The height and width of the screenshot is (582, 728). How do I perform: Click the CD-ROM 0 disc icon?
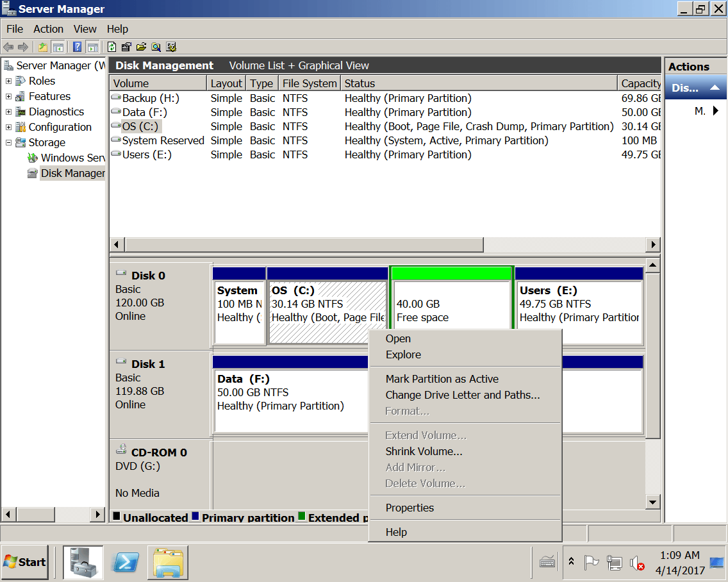pyautogui.click(x=121, y=449)
